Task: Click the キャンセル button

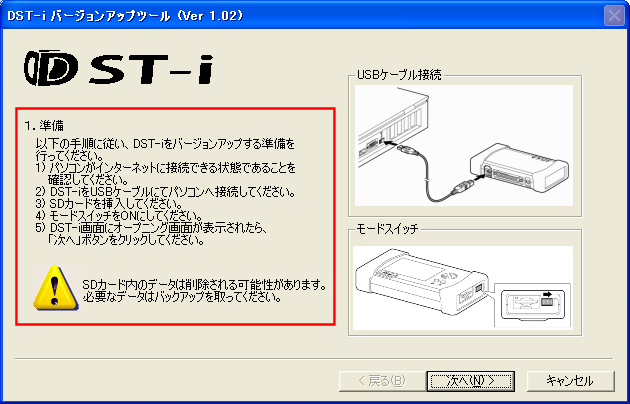Action: pyautogui.click(x=571, y=381)
